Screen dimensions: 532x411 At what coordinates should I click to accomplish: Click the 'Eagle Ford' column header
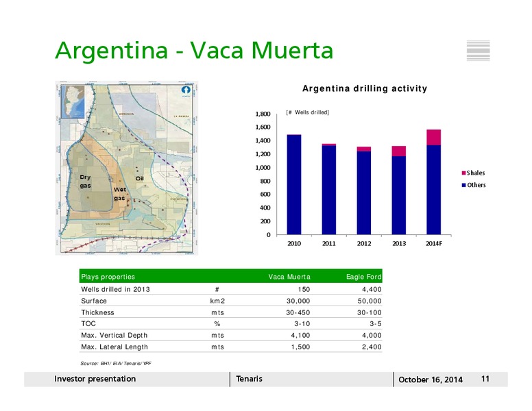(x=364, y=277)
